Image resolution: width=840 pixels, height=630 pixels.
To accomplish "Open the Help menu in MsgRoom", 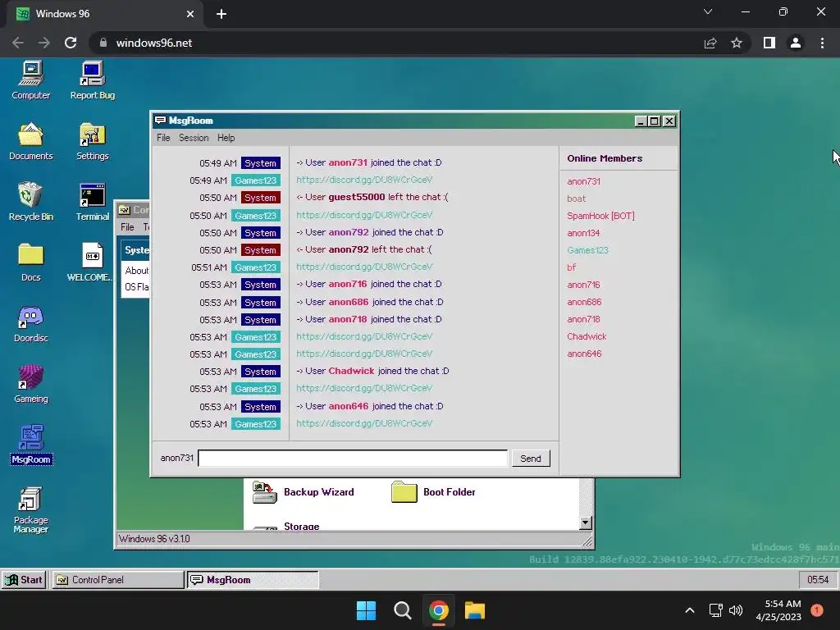I will [226, 138].
